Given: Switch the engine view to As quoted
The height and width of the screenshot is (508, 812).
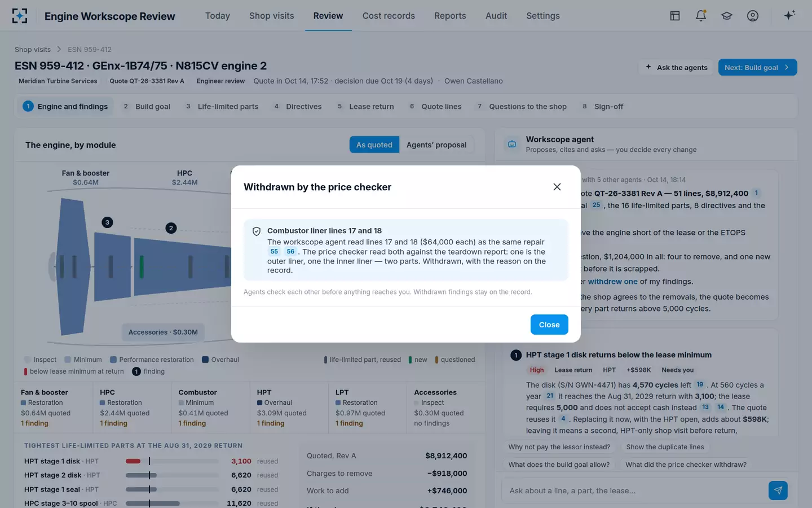Looking at the screenshot, I should (374, 145).
